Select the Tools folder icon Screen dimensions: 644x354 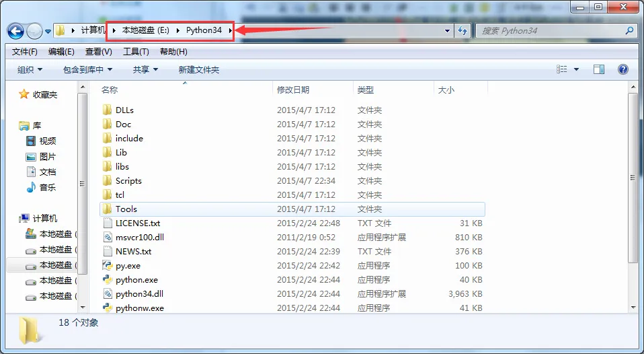click(x=107, y=209)
